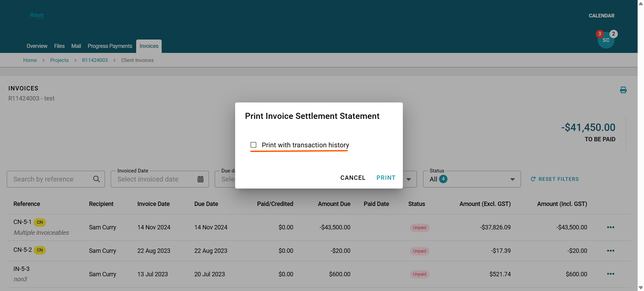Open more options for IN-5-3 row

point(610,274)
